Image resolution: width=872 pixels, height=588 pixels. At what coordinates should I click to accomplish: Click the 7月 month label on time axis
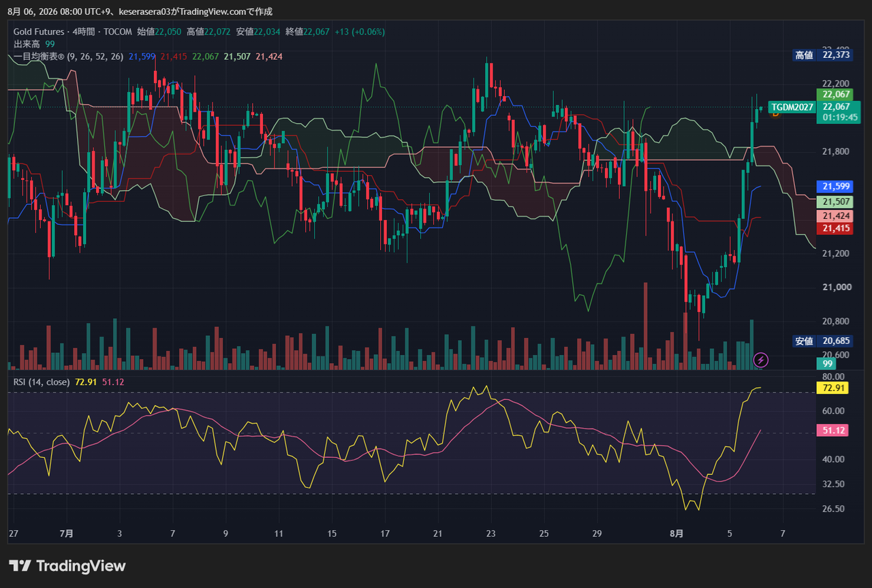click(66, 533)
